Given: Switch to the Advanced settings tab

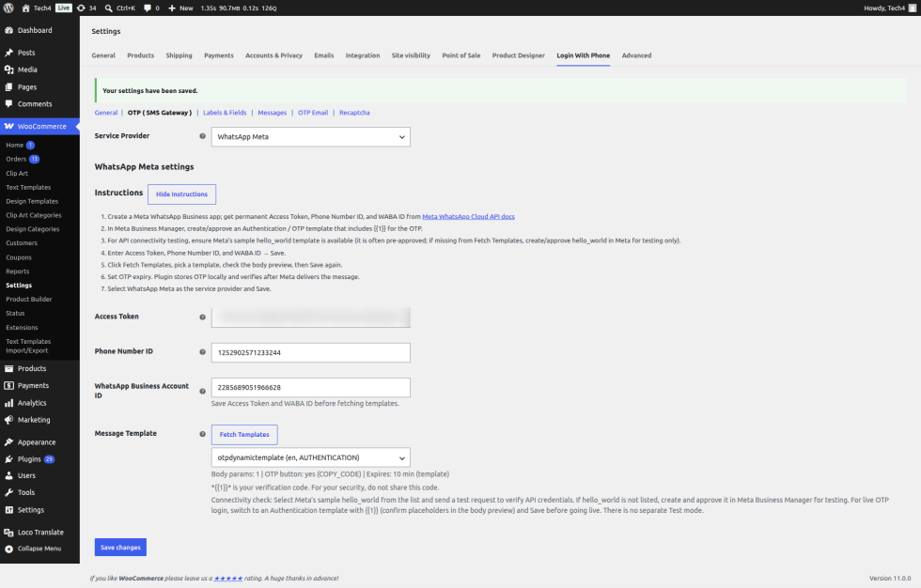Looking at the screenshot, I should [x=636, y=55].
